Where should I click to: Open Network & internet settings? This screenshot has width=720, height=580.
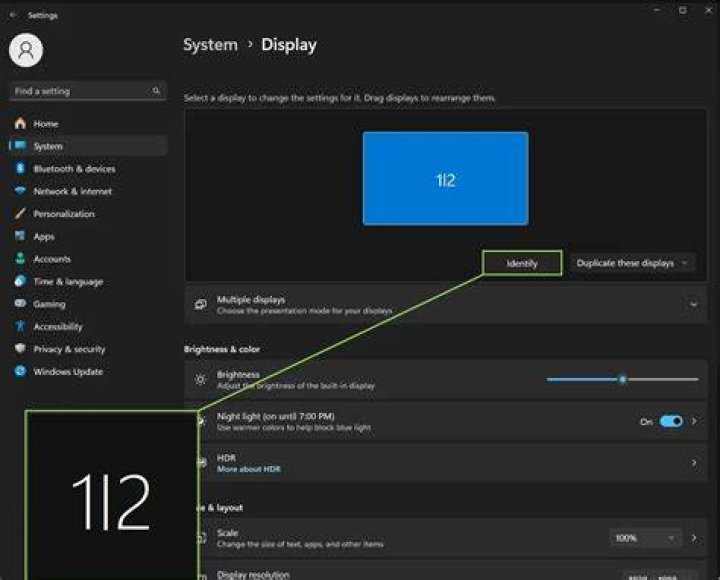point(87,191)
